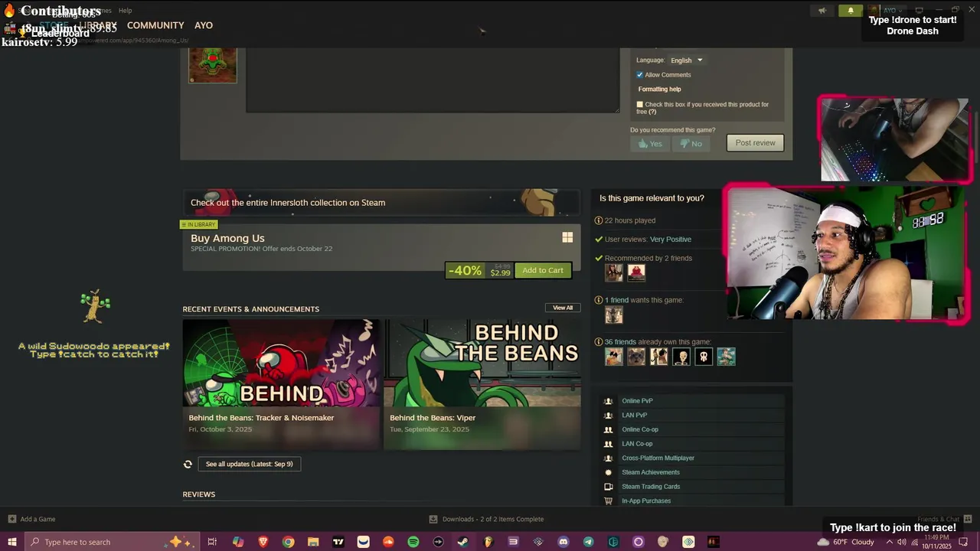Open SoundCloud from the taskbar
This screenshot has width=980, height=551.
pos(388,542)
